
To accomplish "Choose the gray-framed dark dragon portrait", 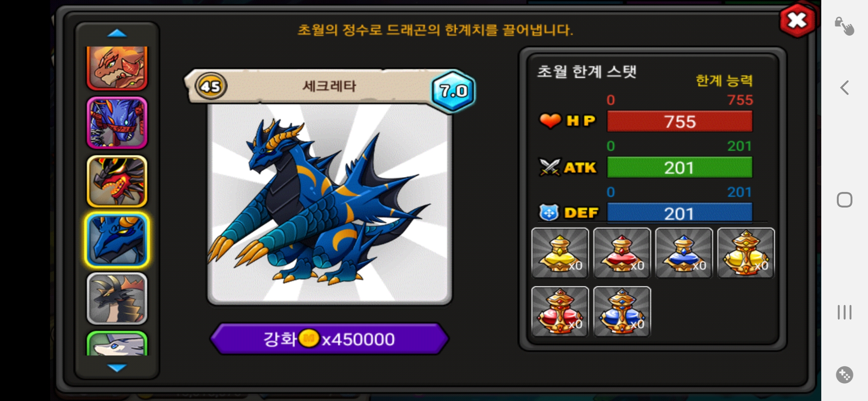I will click(117, 299).
